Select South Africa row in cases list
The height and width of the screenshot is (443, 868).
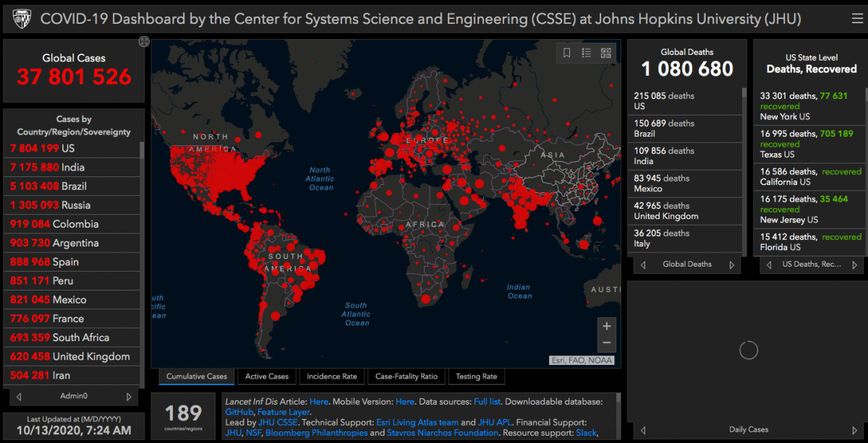click(72, 337)
